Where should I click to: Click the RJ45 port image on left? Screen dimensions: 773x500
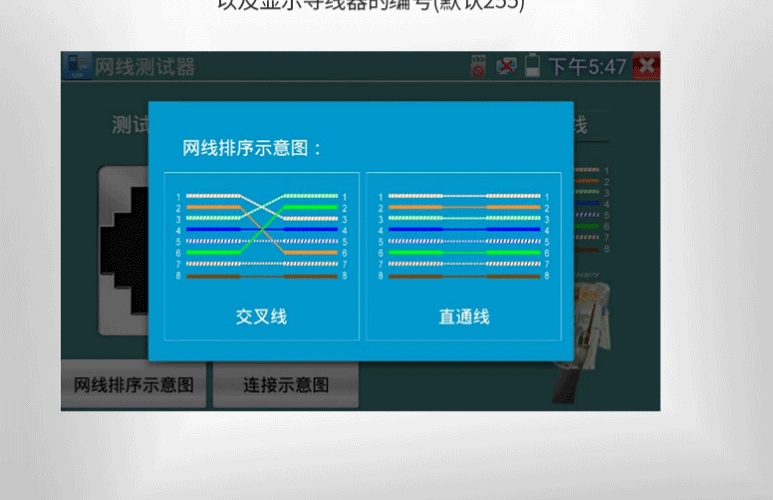(x=123, y=250)
